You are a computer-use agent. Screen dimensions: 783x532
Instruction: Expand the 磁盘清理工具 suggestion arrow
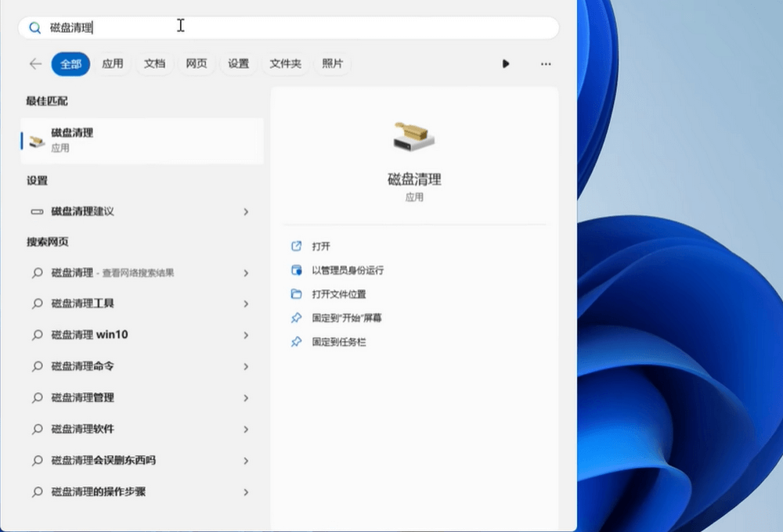(x=246, y=304)
